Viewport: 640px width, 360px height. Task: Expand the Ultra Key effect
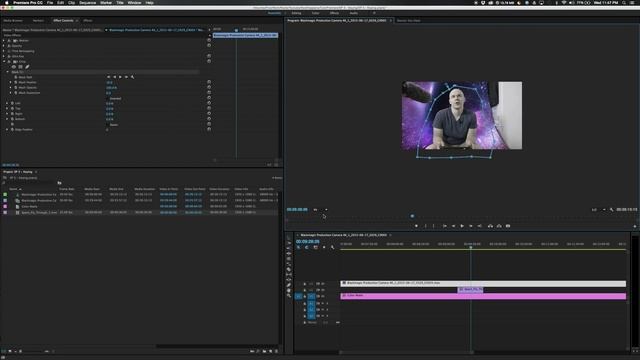point(4,56)
